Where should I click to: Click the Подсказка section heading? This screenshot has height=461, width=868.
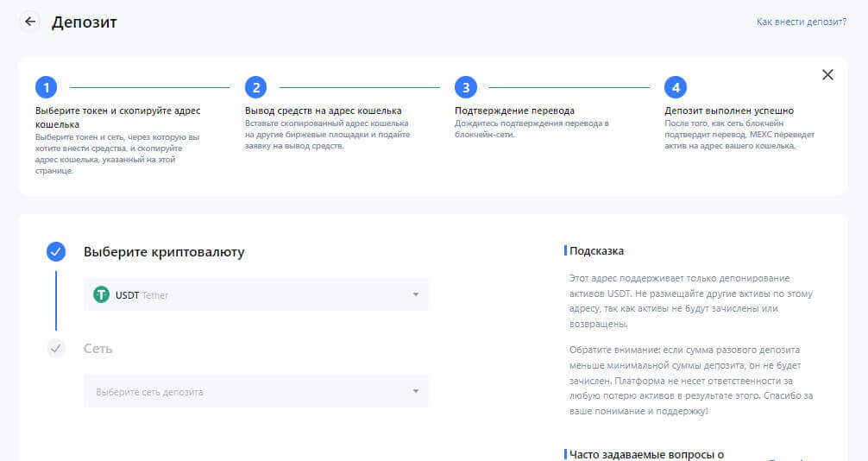point(596,251)
